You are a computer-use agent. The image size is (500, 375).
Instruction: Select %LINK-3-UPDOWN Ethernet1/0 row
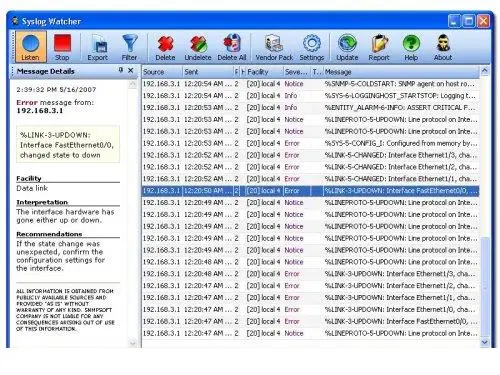click(x=310, y=310)
